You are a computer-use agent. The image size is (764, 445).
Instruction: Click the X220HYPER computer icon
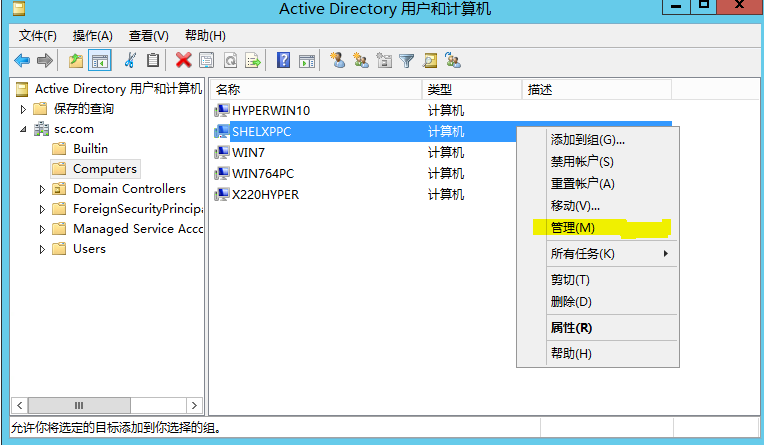click(222, 194)
